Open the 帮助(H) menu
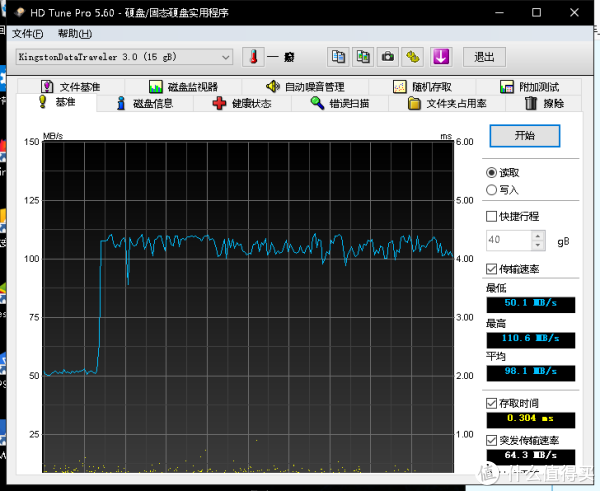The width and height of the screenshot is (600, 491). [x=75, y=34]
